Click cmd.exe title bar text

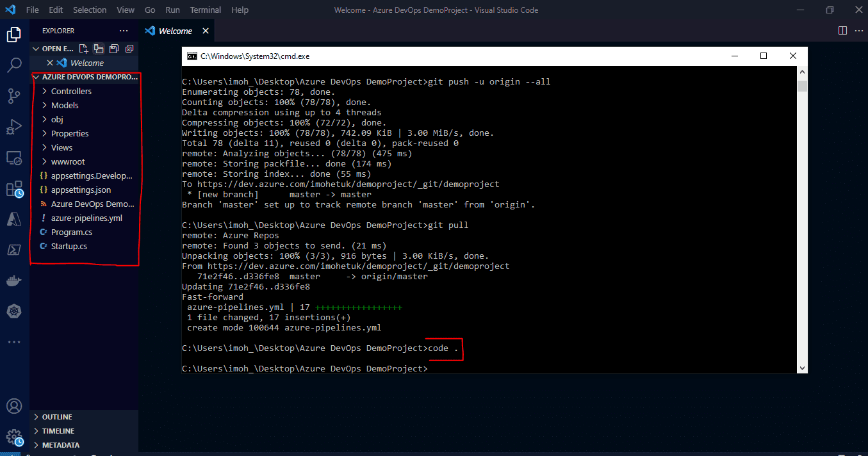tap(255, 56)
